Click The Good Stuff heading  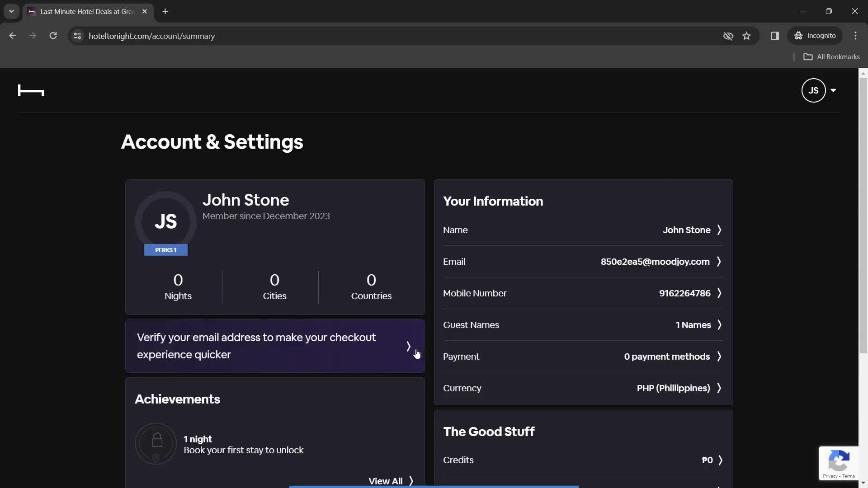point(489,432)
